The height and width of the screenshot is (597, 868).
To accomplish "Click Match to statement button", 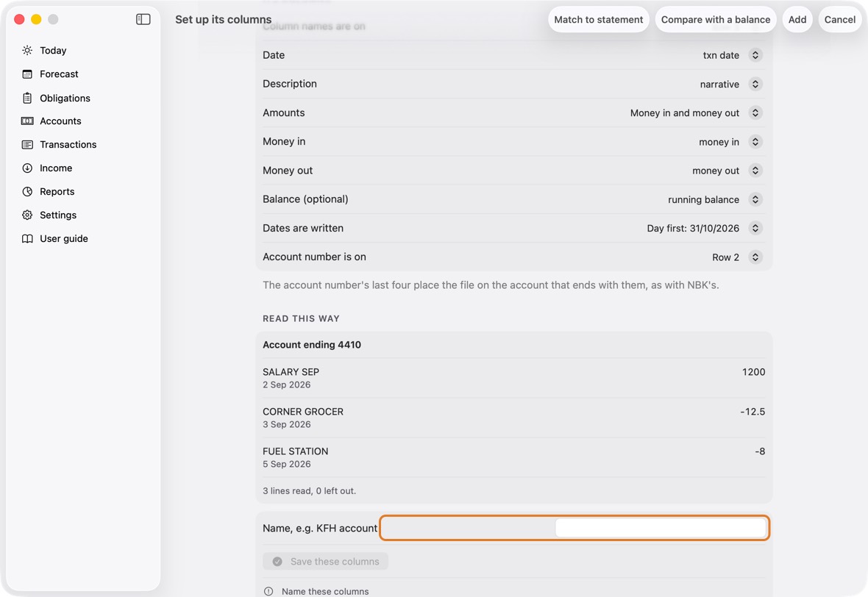I will point(599,19).
